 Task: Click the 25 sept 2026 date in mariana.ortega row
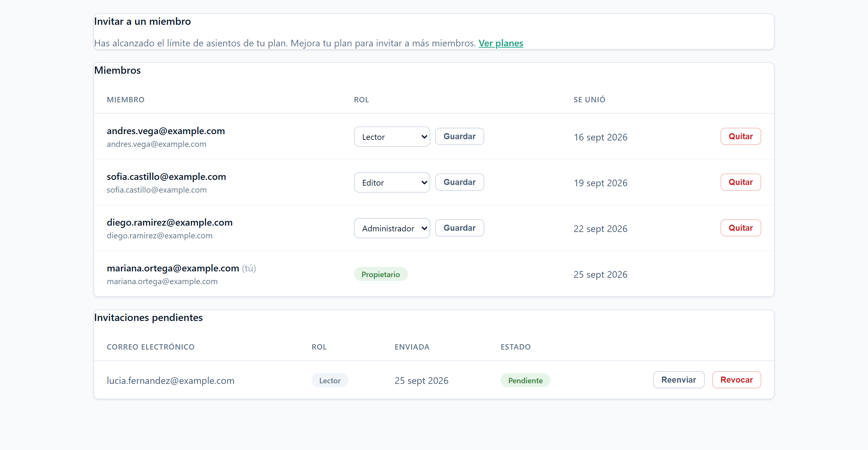click(600, 275)
